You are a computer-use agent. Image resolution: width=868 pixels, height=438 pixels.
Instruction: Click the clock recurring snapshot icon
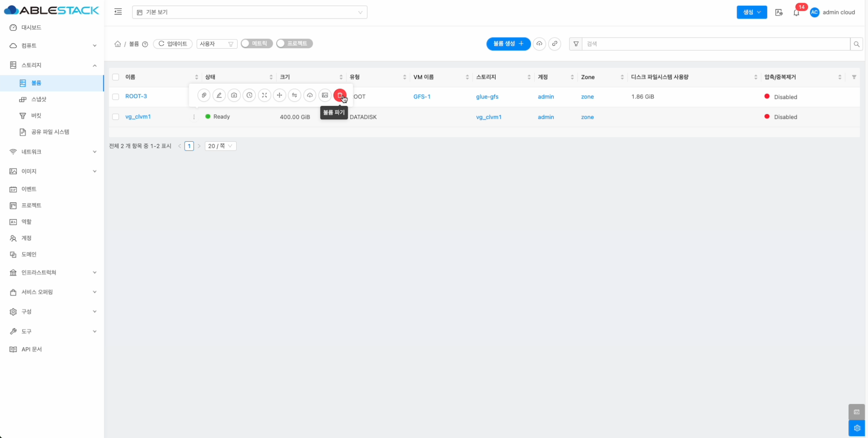tap(249, 95)
